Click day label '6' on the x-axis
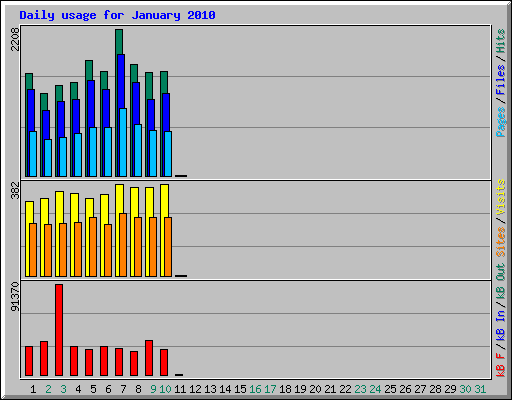 [x=108, y=389]
